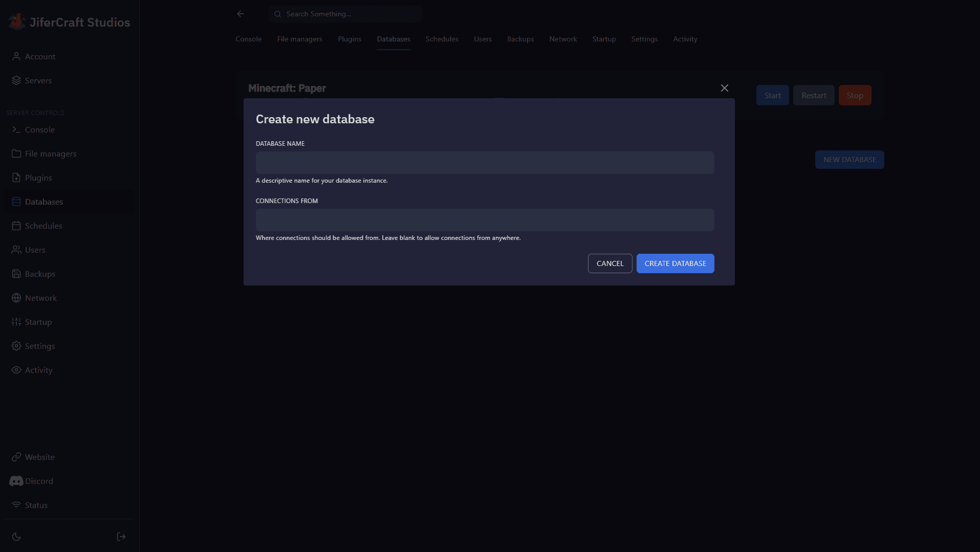The image size is (980, 552).
Task: Open Account page from sidebar
Action: (x=40, y=56)
